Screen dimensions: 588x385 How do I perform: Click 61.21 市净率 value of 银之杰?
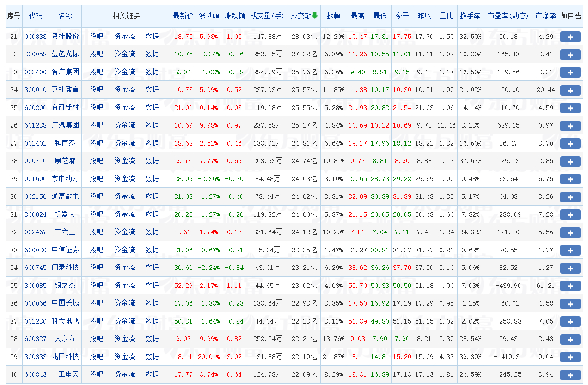point(545,286)
